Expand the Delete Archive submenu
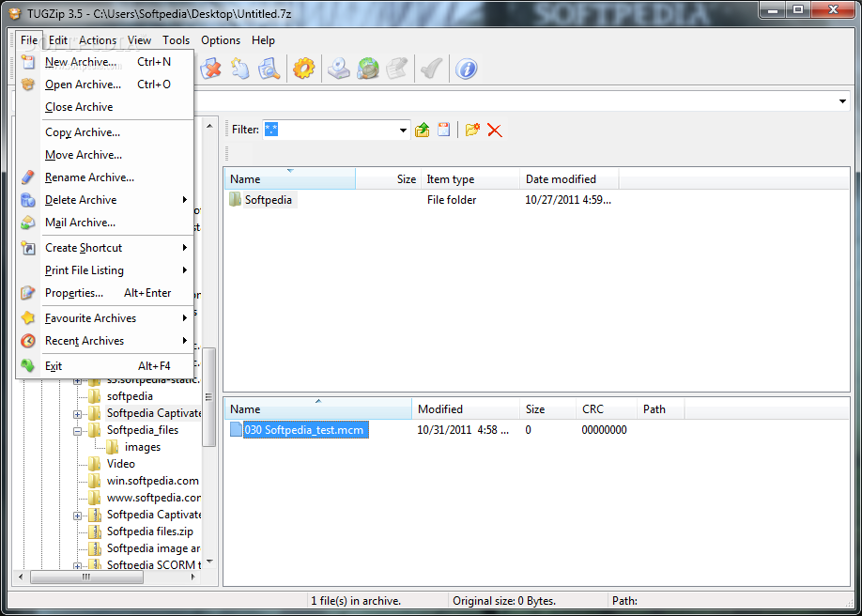Image resolution: width=862 pixels, height=616 pixels. click(104, 200)
